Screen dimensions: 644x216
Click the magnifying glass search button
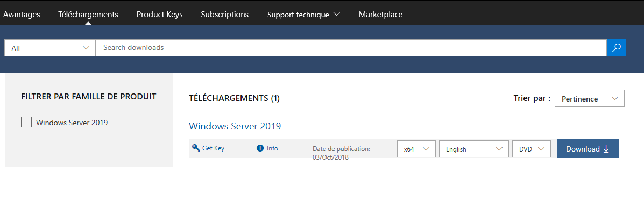[x=616, y=48]
